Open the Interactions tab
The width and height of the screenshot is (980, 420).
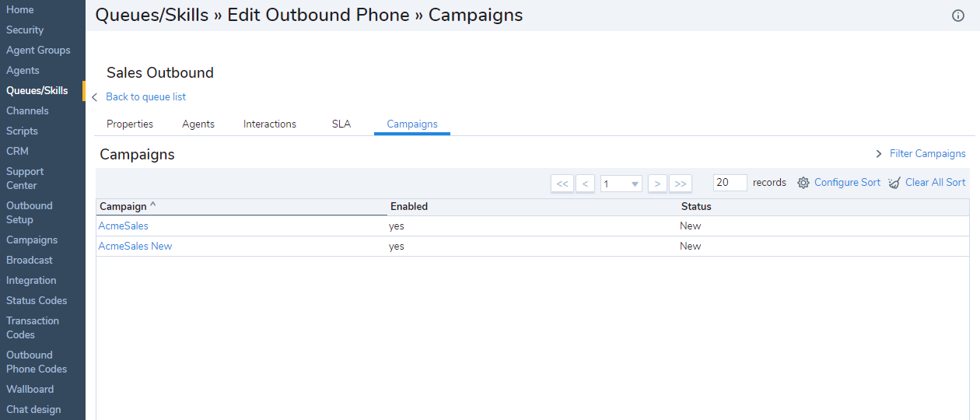pos(270,124)
